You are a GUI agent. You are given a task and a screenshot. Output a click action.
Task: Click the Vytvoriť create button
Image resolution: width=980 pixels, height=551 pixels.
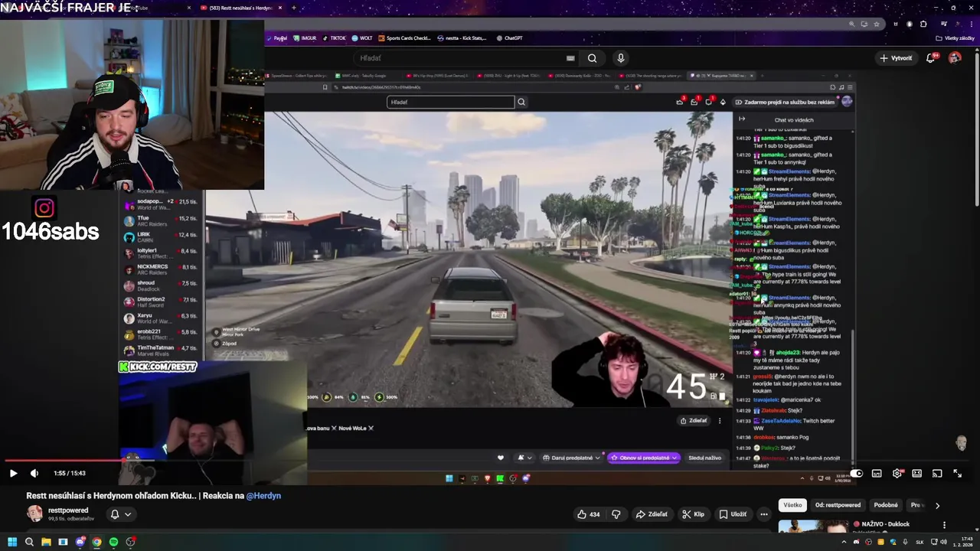(896, 58)
